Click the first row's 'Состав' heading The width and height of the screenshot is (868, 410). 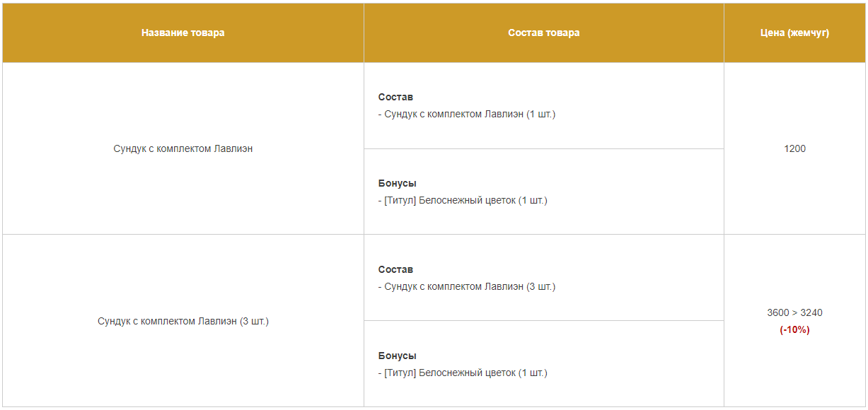tap(395, 97)
